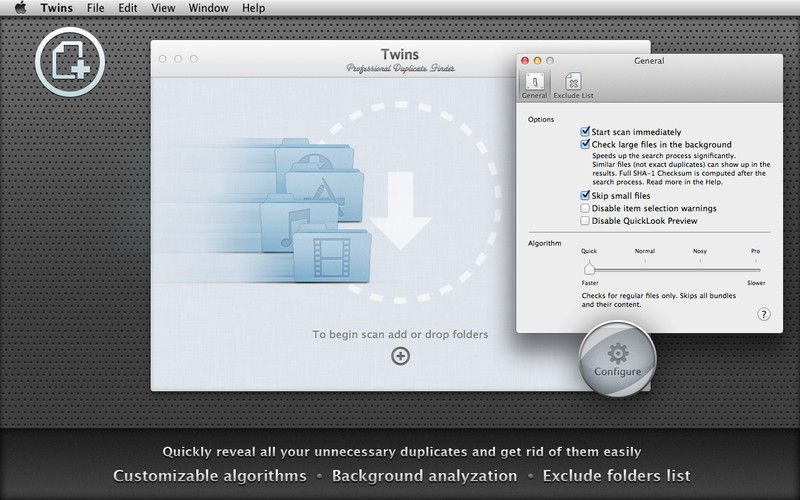Open the Twins application menu
The width and height of the screenshot is (800, 500).
point(57,8)
